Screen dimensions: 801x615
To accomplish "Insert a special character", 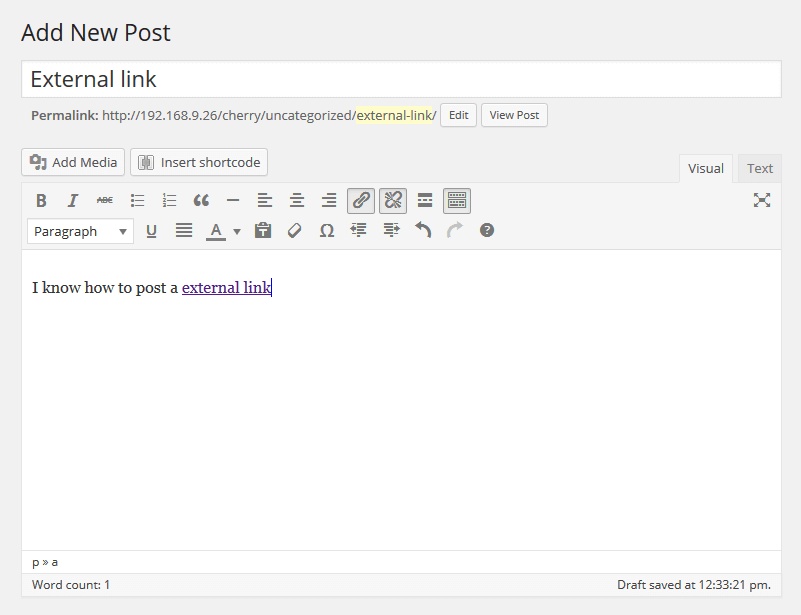I will [327, 230].
